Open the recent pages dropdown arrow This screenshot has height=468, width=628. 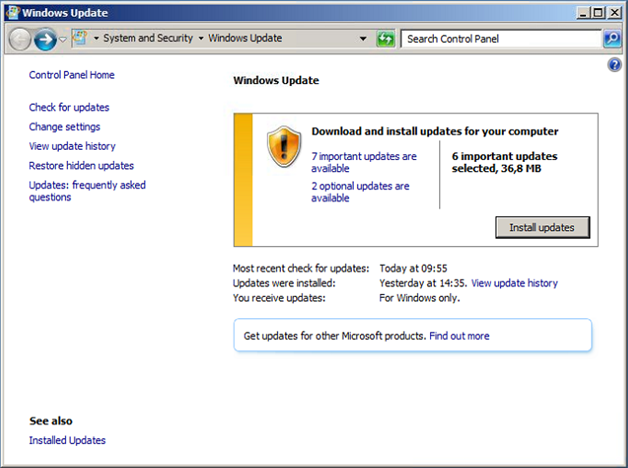pos(63,39)
